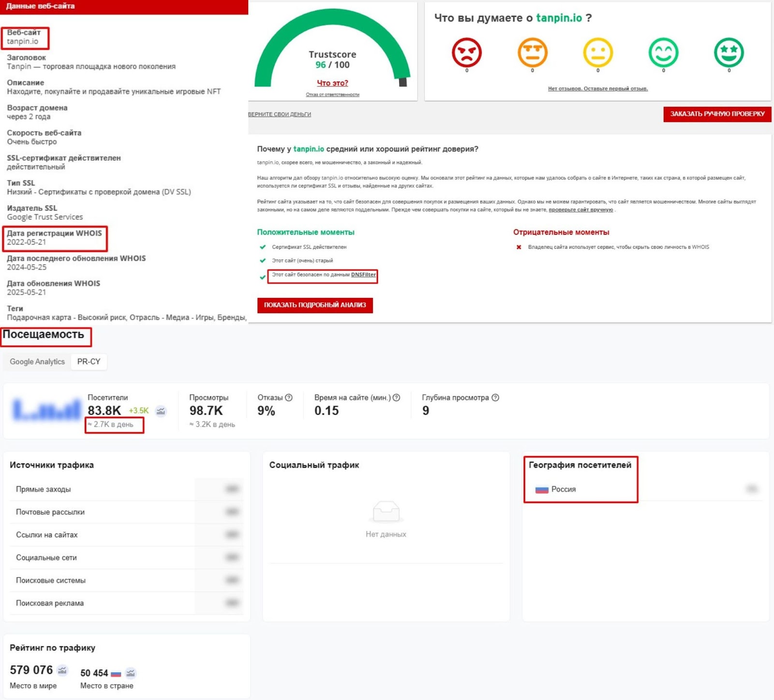Click the WHOIS registration date 2022-05-21
Viewport: 774px width, 700px height.
coord(26,242)
